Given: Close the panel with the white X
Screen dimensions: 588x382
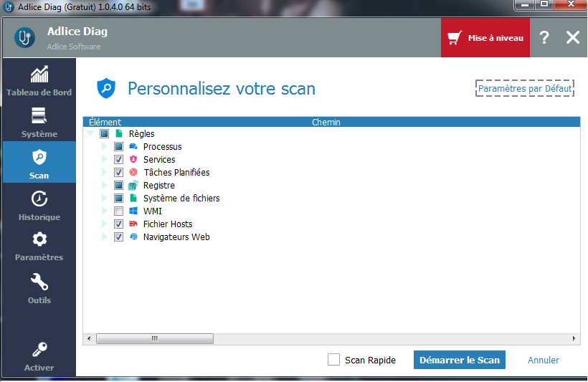Looking at the screenshot, I should point(573,37).
